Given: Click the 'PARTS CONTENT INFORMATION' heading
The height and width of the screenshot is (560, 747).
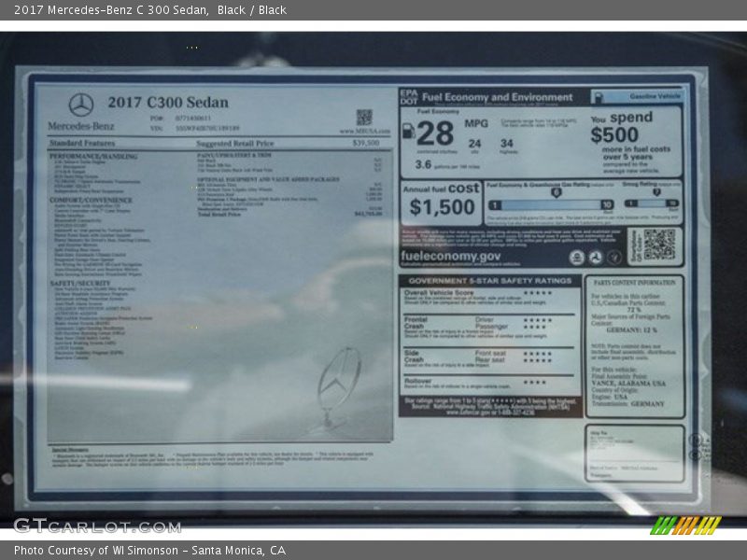Looking at the screenshot, I should [635, 283].
